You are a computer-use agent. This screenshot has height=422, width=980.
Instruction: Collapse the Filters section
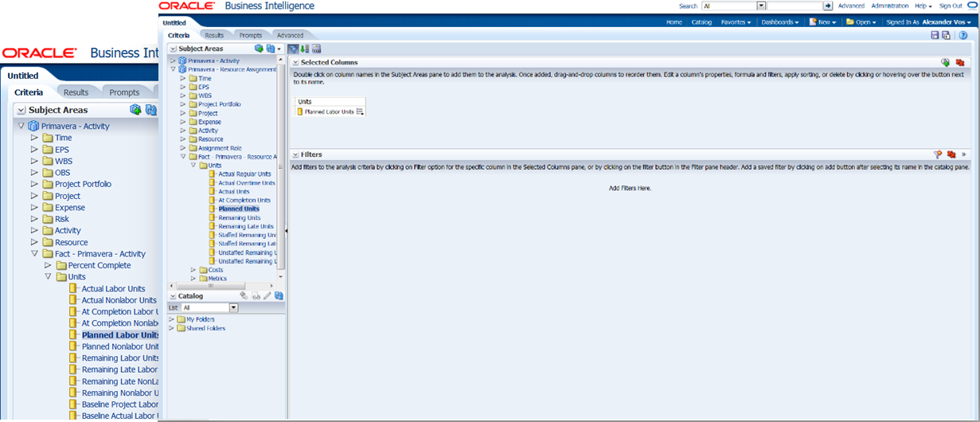point(295,154)
